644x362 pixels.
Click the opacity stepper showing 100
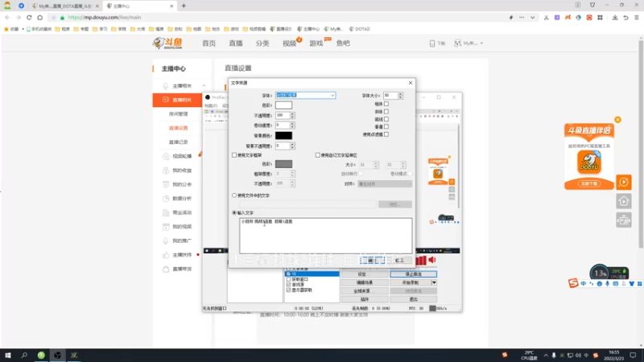tap(292, 115)
